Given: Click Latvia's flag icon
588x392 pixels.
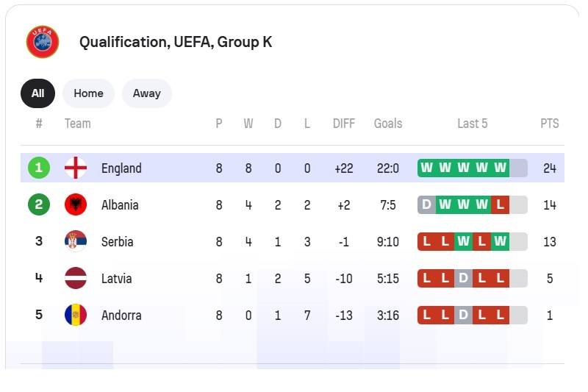Looking at the screenshot, I should [76, 279].
